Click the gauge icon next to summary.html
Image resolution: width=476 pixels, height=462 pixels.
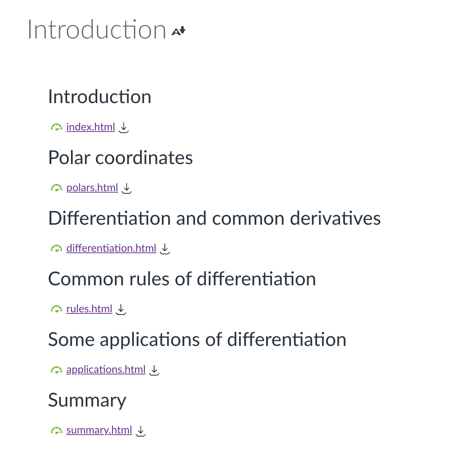[56, 431]
